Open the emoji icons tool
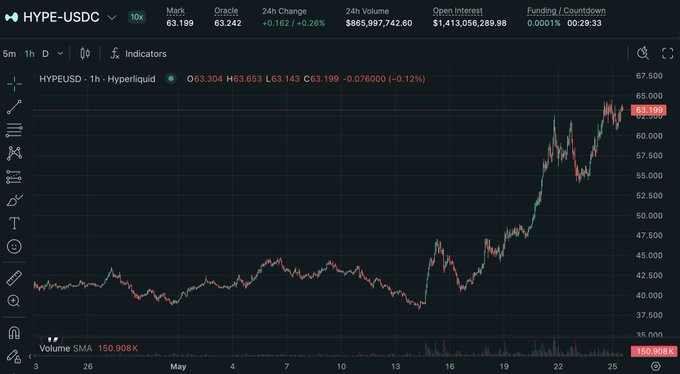Image resolution: width=680 pixels, height=374 pixels. [x=14, y=246]
